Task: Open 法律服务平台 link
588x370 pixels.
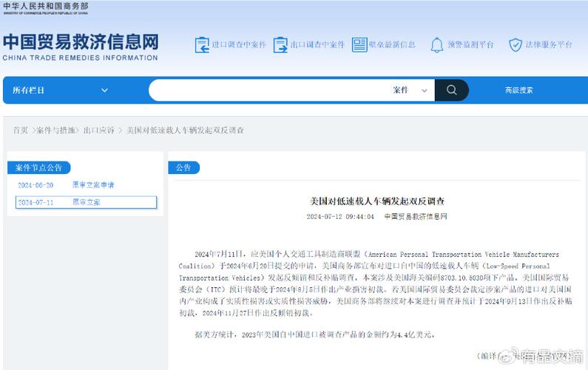Action: [x=549, y=45]
